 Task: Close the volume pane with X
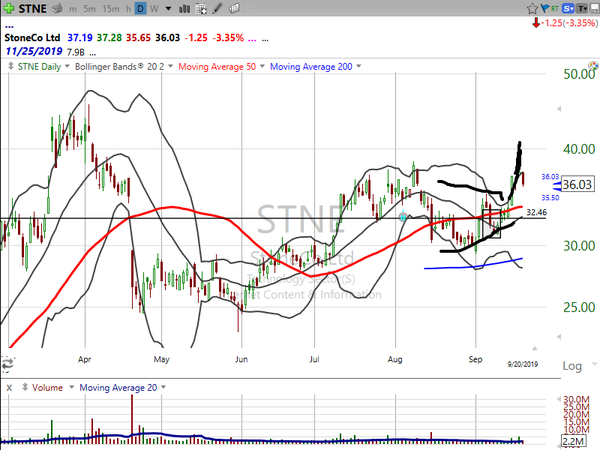8,387
